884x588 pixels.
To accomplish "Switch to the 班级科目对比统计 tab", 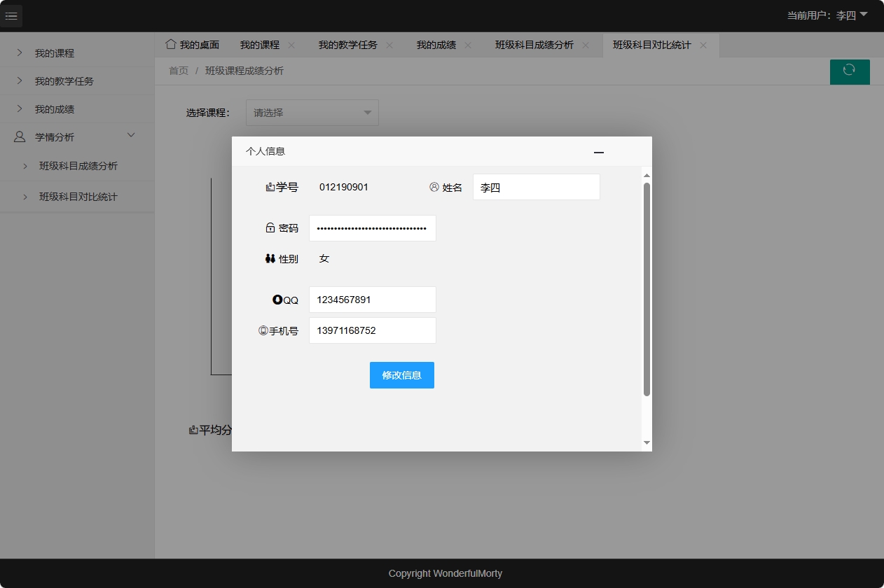I will coord(651,44).
